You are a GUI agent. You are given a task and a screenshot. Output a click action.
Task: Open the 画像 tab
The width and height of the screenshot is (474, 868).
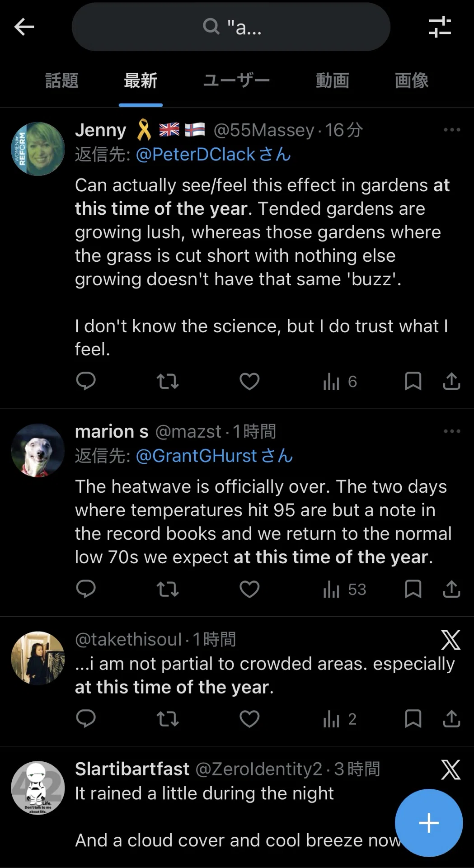pyautogui.click(x=412, y=80)
